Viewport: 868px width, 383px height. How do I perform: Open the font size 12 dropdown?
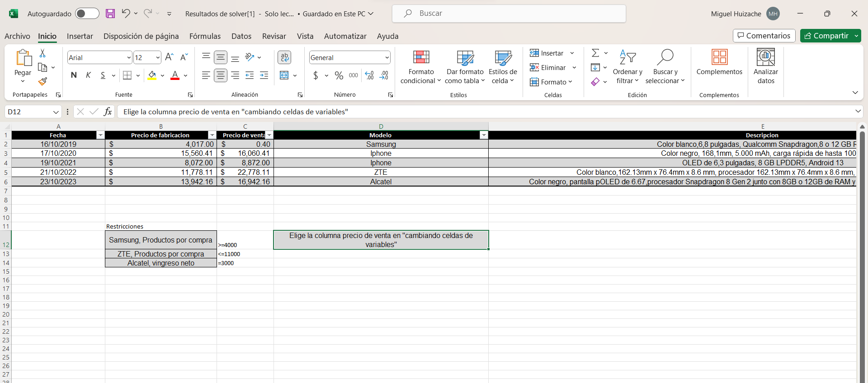point(157,57)
